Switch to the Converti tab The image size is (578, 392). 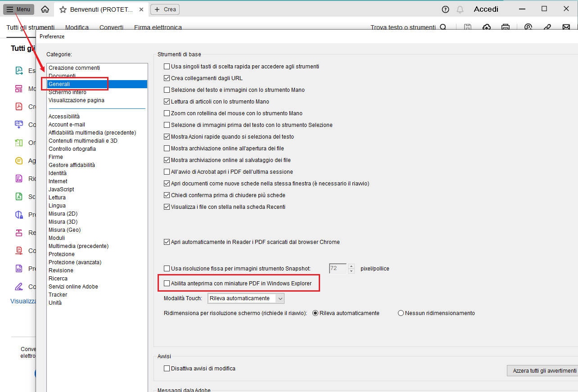tap(111, 27)
